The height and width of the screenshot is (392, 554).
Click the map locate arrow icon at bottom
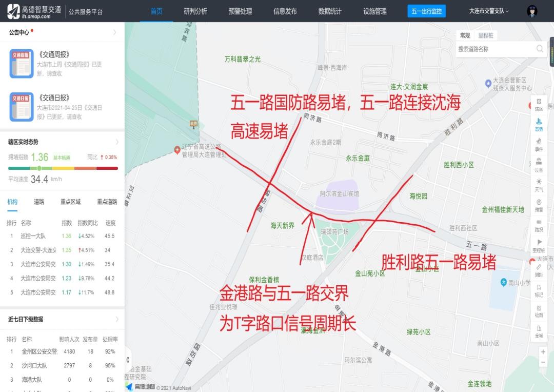point(129,386)
